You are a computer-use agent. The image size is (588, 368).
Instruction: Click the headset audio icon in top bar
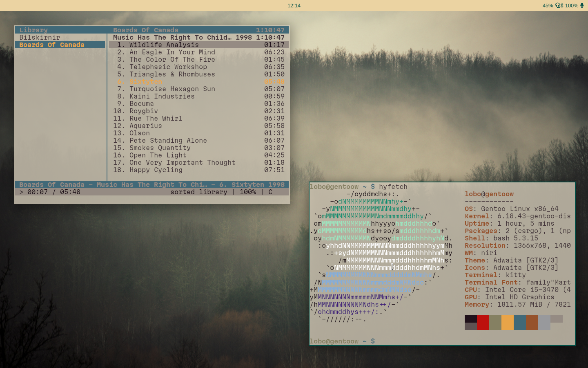(557, 5)
